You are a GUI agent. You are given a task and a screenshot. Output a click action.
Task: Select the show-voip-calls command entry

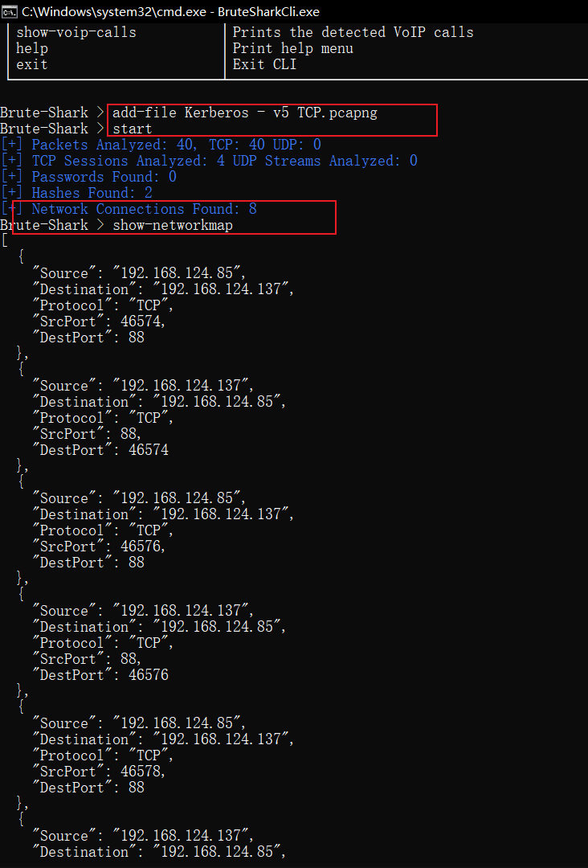tap(76, 32)
